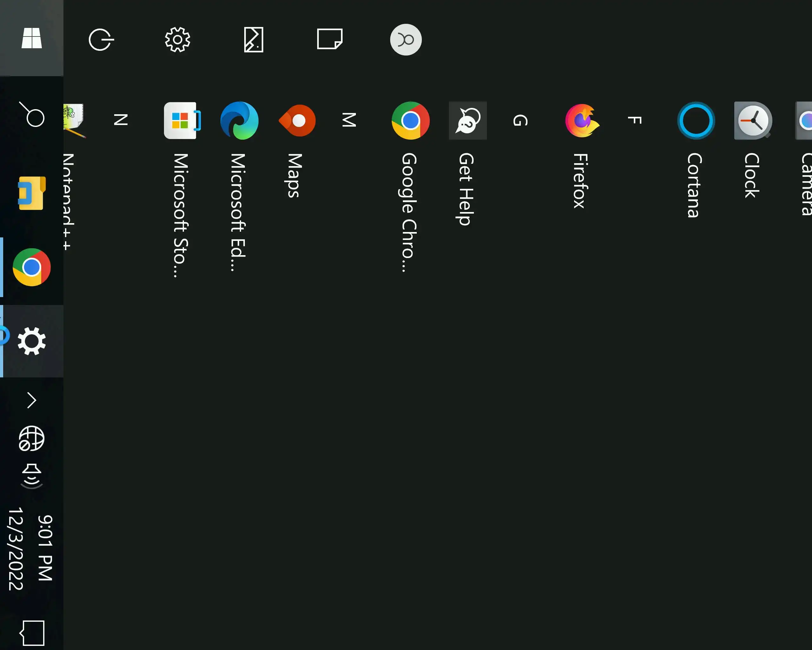Launch Google Chrome from the app list

[x=410, y=121]
